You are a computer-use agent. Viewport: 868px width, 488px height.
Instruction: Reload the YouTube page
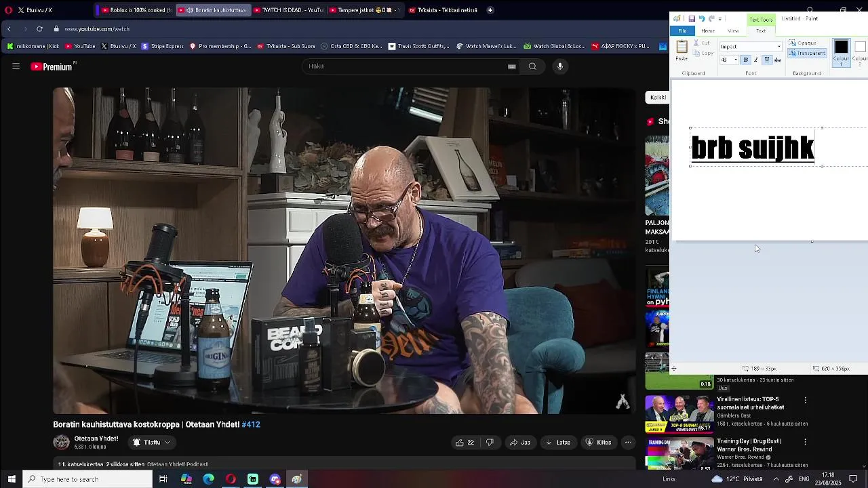[x=39, y=28]
